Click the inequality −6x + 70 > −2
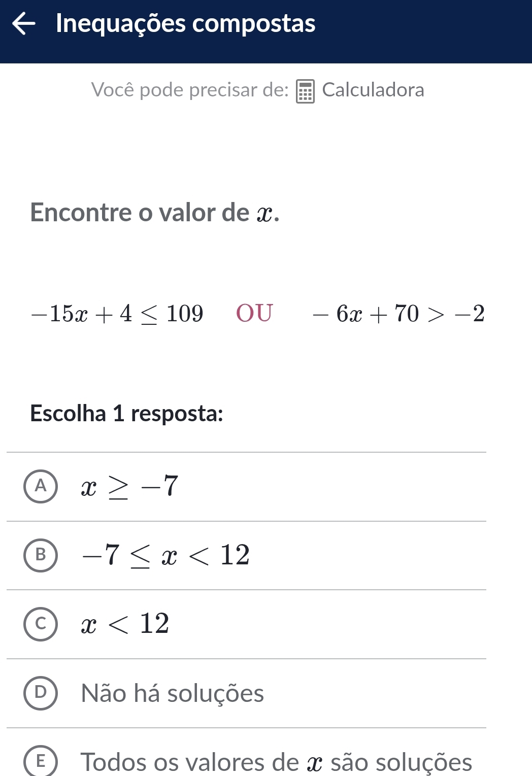Image resolution: width=532 pixels, height=776 pixels. pos(398,314)
